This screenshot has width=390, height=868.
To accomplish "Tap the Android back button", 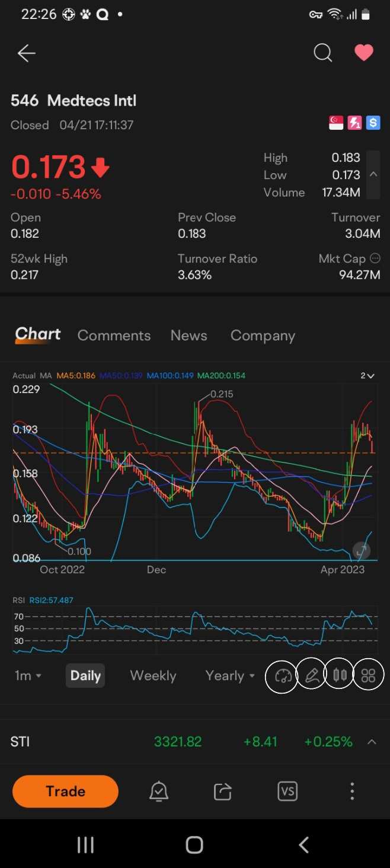I will [303, 845].
